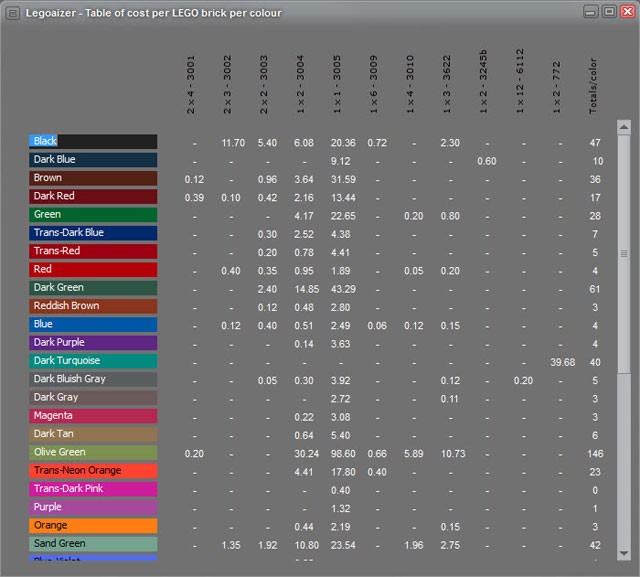Click the Olive Green total value 146
Viewport: 640px width, 577px height.
(595, 453)
